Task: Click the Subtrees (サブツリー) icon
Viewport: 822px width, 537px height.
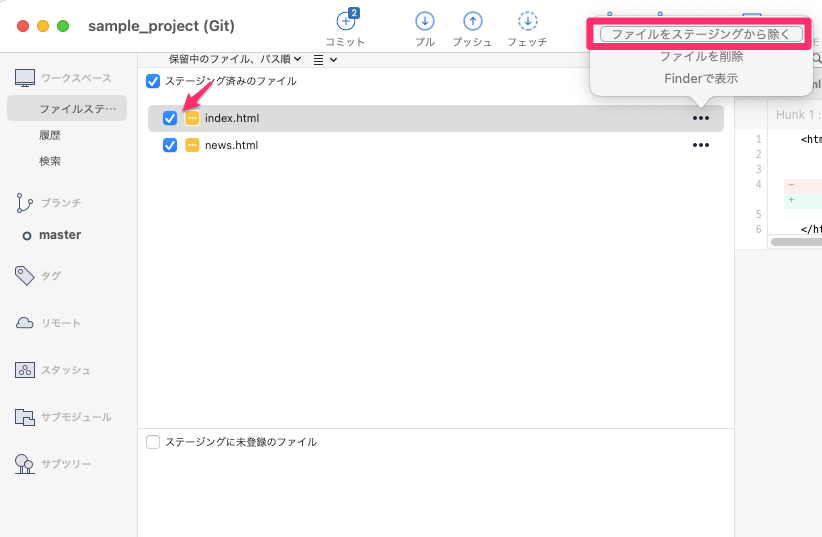Action: 25,464
